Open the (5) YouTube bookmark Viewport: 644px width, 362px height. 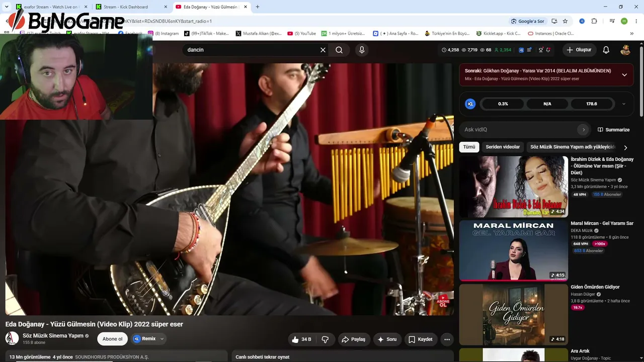tap(301, 34)
